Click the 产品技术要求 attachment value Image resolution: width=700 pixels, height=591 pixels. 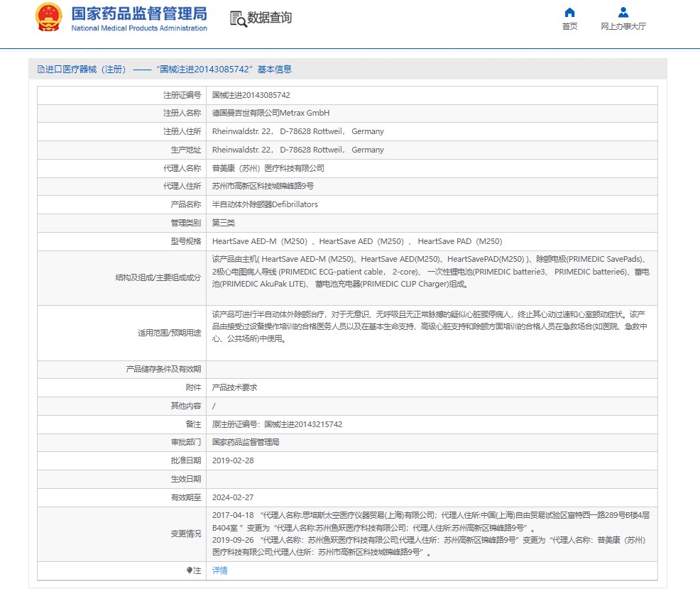pyautogui.click(x=234, y=387)
